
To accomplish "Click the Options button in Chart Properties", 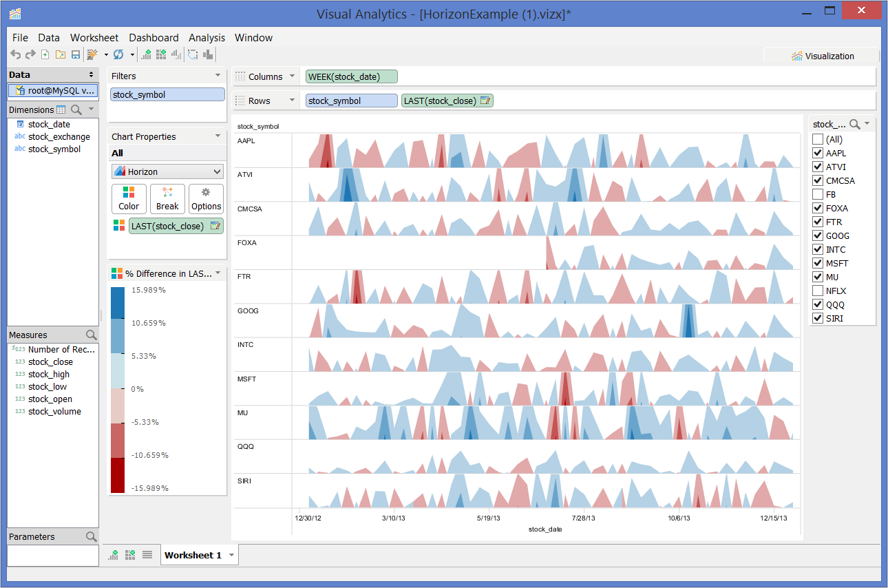I will pos(206,199).
